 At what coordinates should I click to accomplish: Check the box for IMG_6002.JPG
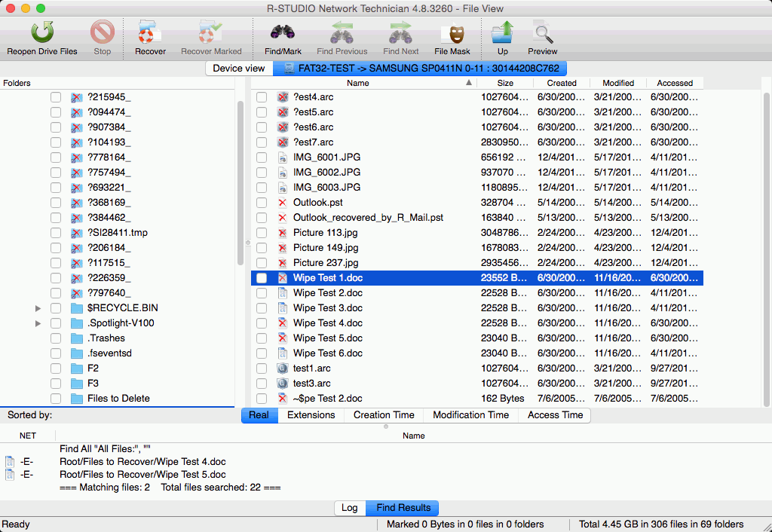click(262, 173)
